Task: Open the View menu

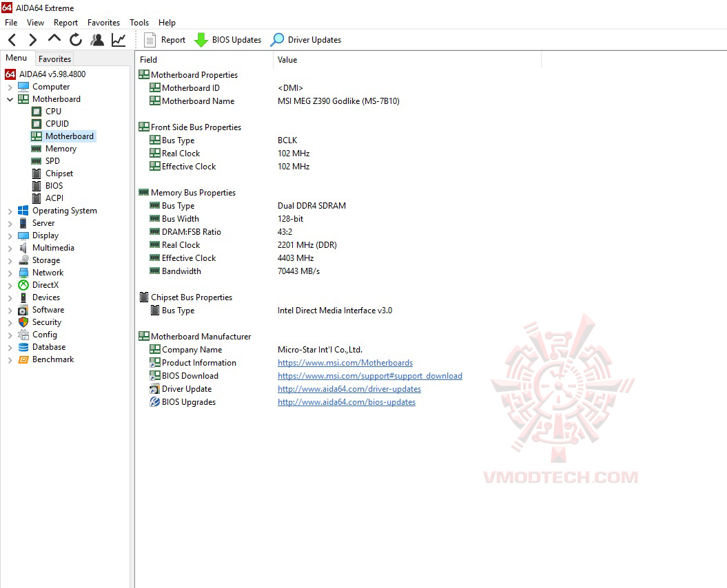Action: click(35, 23)
